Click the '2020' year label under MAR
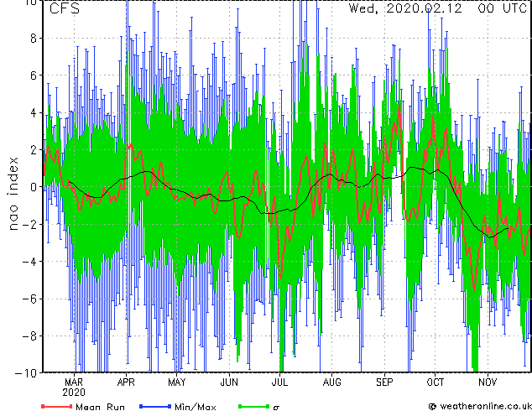Image resolution: width=532 pixels, height=411 pixels. (74, 393)
